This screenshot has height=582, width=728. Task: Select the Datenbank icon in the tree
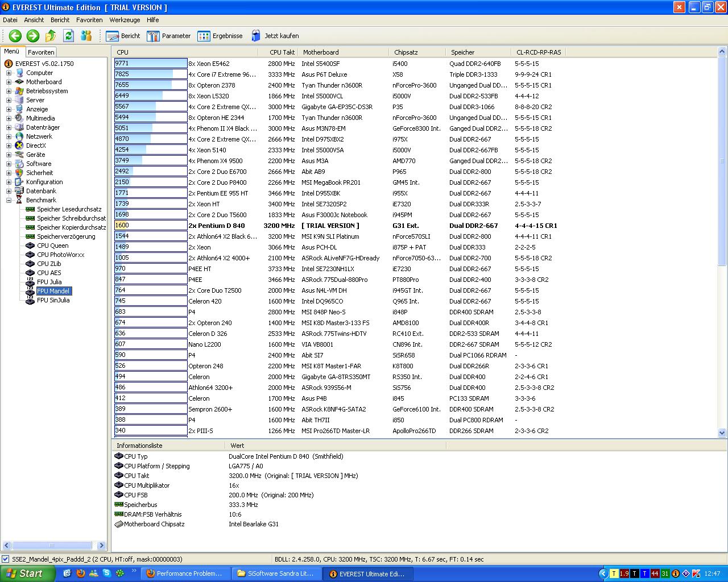[19, 191]
